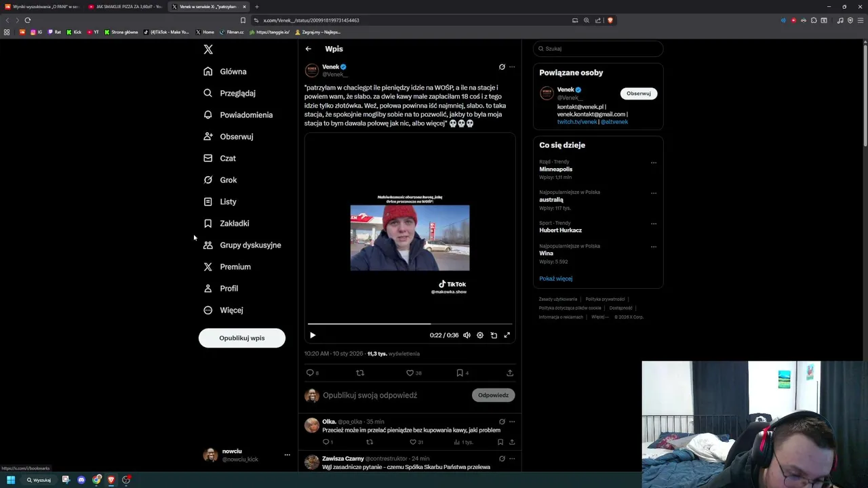Click the browser address bar URL
The height and width of the screenshot is (488, 868).
pos(311,20)
